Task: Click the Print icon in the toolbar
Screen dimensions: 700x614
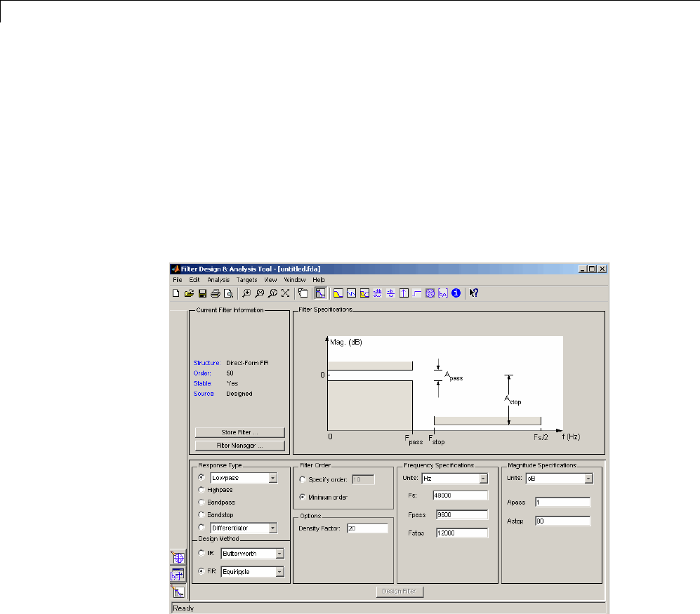Action: [215, 293]
